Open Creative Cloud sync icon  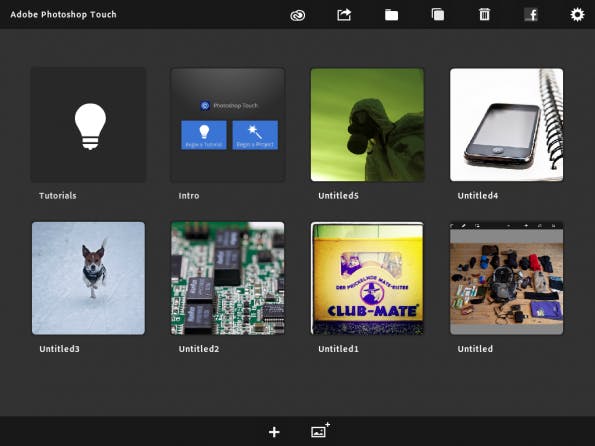[298, 15]
